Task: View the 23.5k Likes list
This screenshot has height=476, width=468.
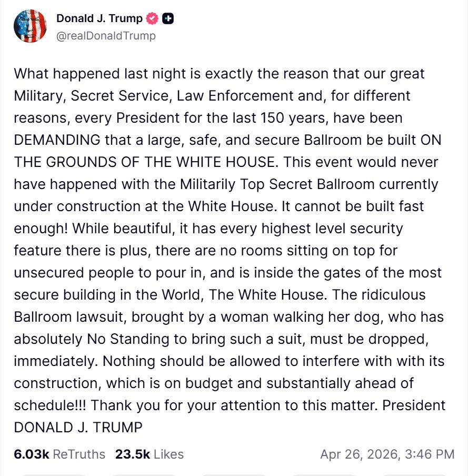Action: [149, 454]
